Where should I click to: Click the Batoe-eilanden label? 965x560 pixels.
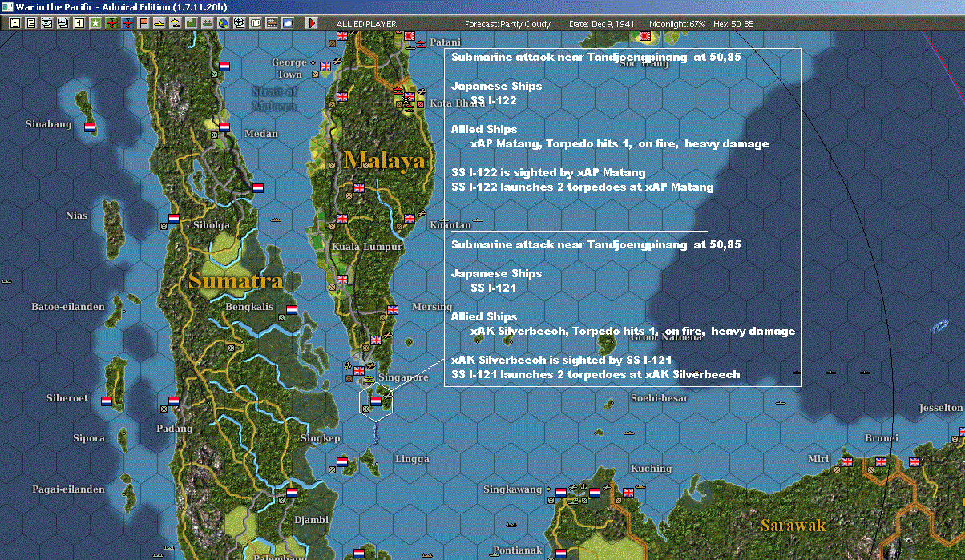68,307
